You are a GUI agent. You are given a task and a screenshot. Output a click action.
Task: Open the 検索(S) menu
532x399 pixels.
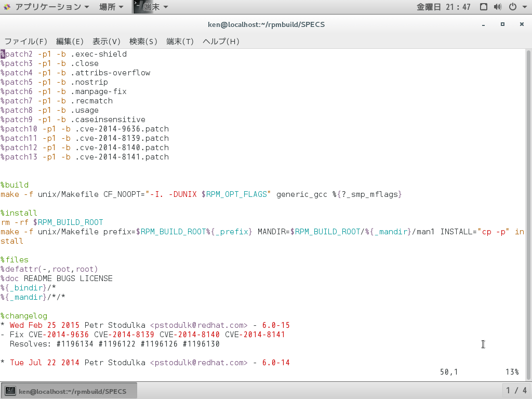[x=143, y=41]
